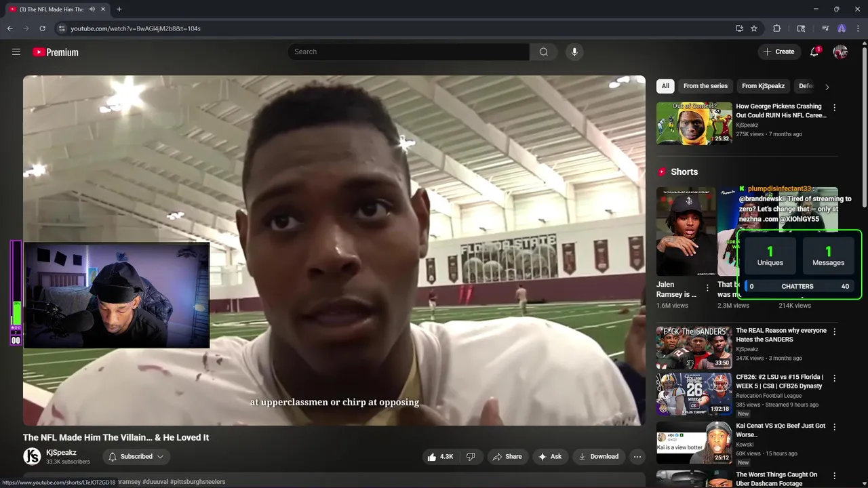Image resolution: width=868 pixels, height=488 pixels.
Task: Open George Pickens video thumbnail
Action: [x=694, y=123]
